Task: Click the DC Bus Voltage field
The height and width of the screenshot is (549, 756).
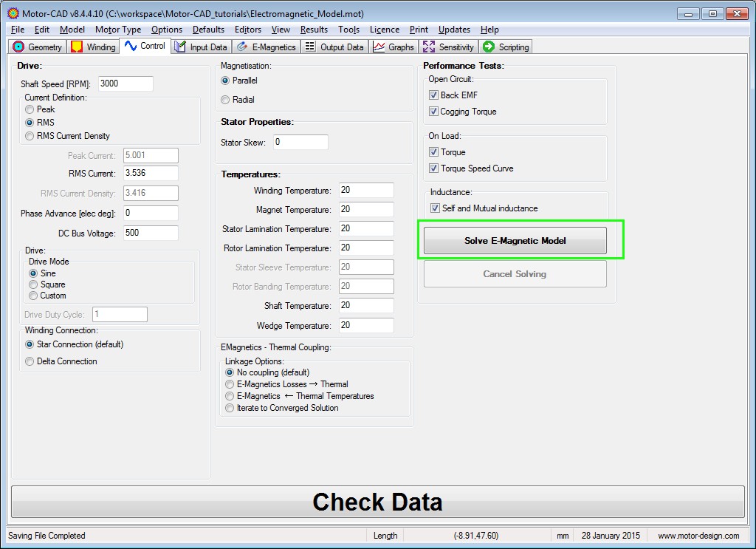Action: (x=151, y=233)
